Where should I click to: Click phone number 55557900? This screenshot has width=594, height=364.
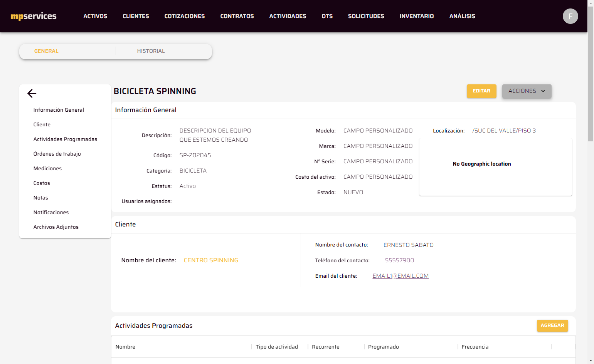pyautogui.click(x=399, y=260)
